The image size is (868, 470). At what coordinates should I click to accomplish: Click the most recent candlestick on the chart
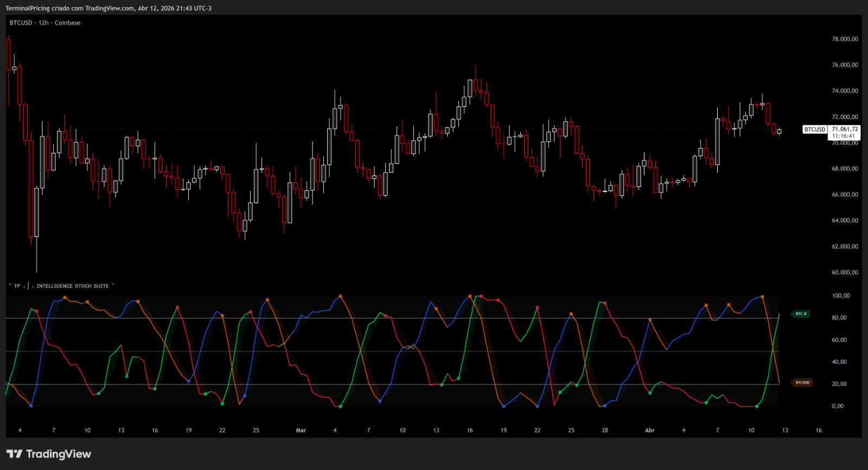coord(779,131)
